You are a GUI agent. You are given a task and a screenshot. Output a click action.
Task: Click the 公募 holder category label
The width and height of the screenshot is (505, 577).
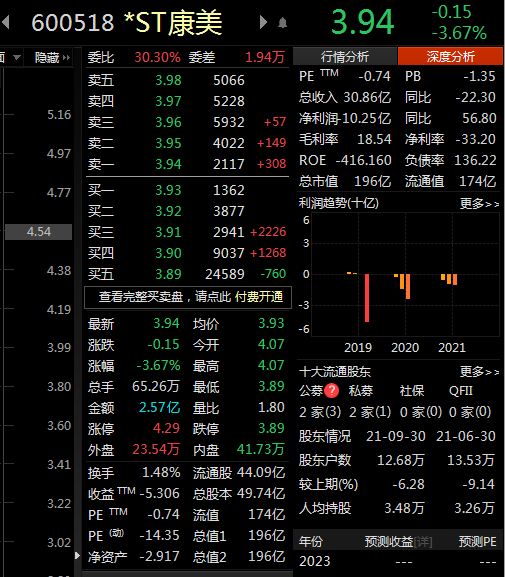pyautogui.click(x=311, y=391)
